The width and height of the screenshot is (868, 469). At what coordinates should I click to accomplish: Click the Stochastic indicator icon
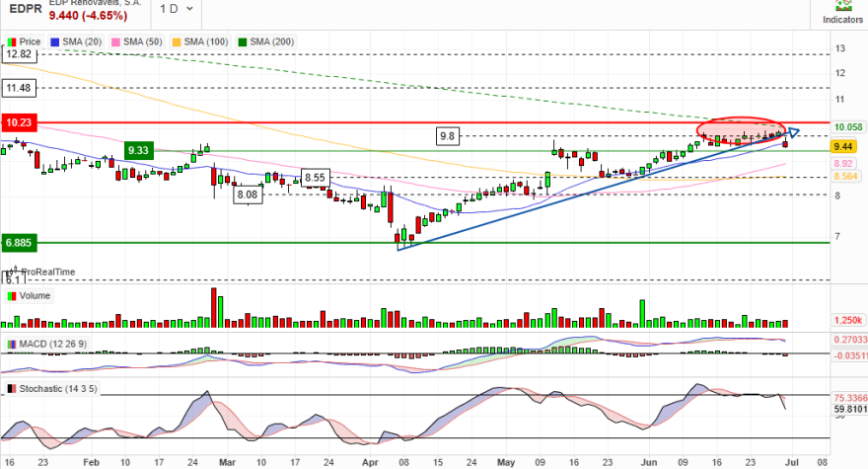(12, 389)
